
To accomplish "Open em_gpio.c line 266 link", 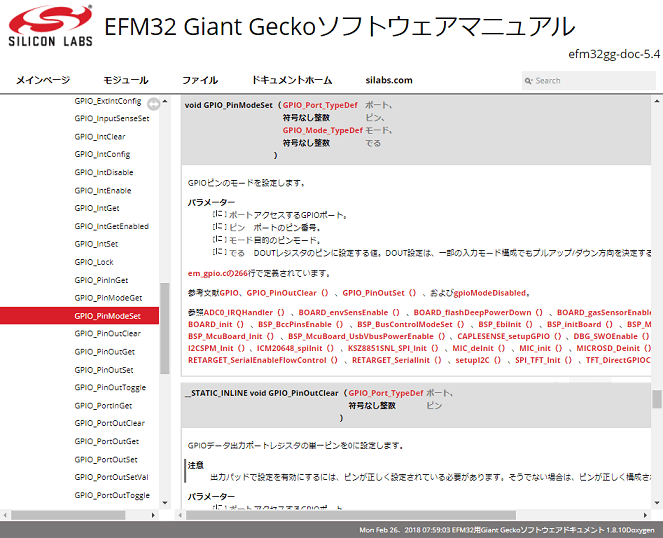I will (218, 273).
